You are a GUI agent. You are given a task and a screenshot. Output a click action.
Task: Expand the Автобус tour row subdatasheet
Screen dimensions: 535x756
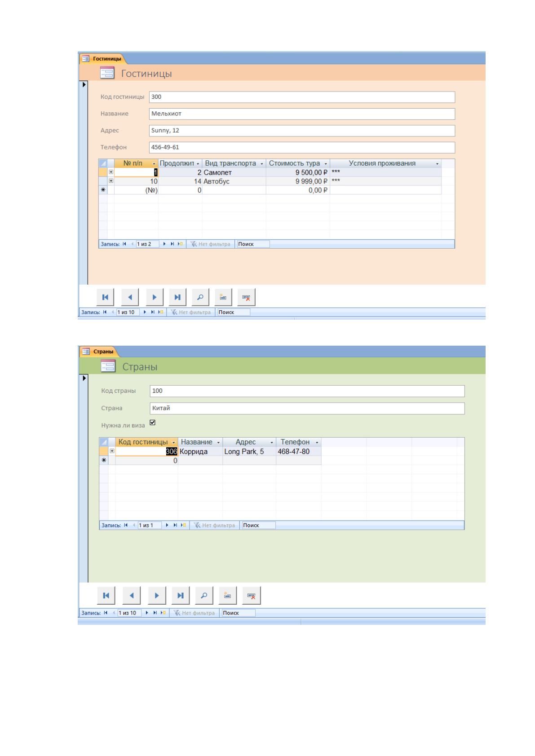[x=111, y=181]
